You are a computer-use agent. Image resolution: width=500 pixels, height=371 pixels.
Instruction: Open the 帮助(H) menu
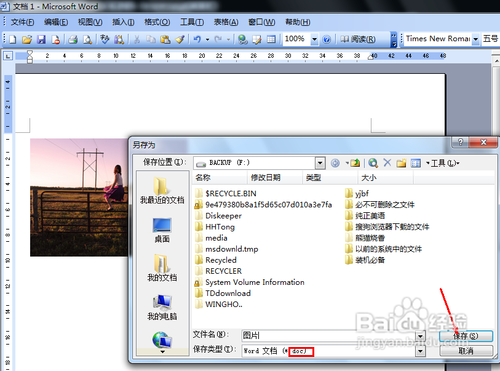tap(298, 22)
